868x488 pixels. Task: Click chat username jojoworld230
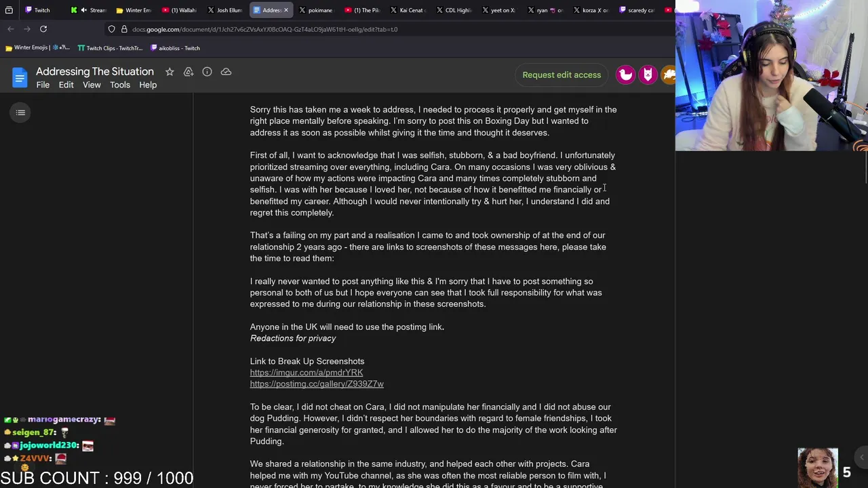pyautogui.click(x=48, y=445)
